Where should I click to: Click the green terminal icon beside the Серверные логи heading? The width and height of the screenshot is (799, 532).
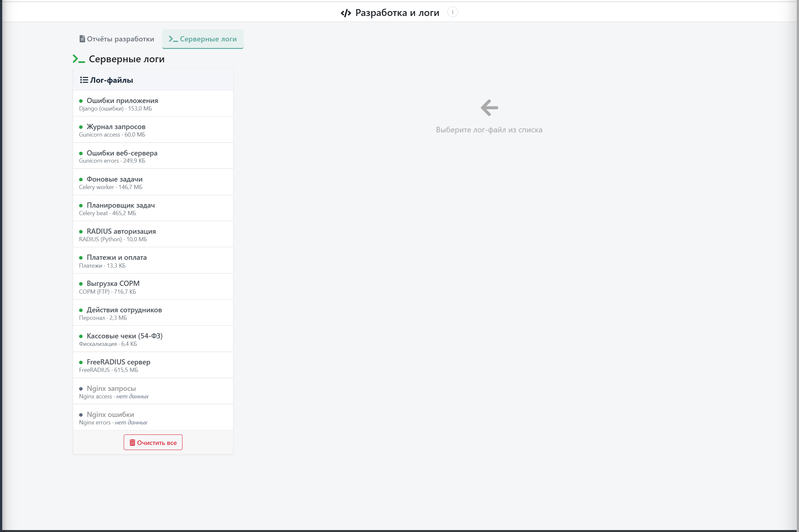click(x=79, y=59)
